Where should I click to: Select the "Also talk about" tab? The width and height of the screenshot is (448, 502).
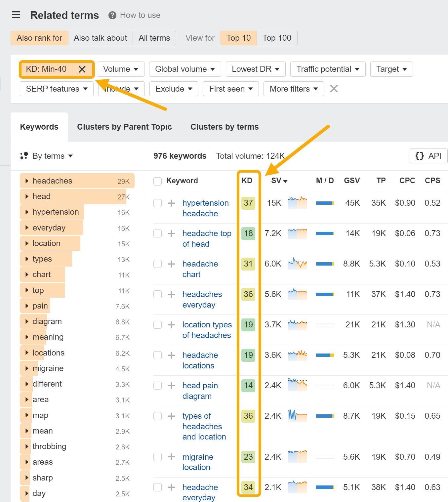100,38
